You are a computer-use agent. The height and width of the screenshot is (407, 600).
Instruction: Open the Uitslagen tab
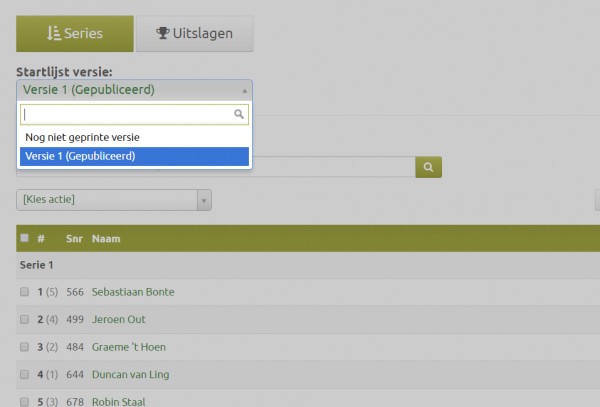pos(195,34)
